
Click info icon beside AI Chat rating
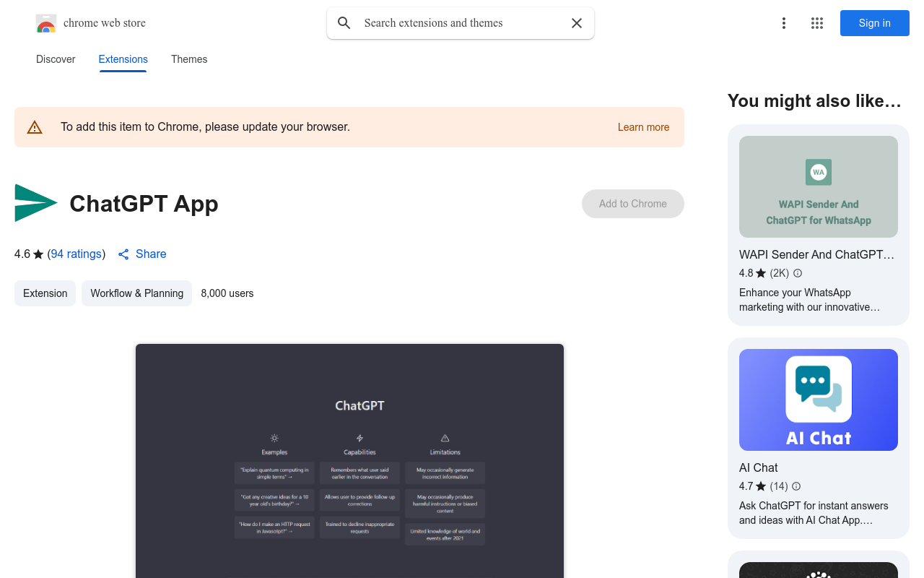pos(796,486)
